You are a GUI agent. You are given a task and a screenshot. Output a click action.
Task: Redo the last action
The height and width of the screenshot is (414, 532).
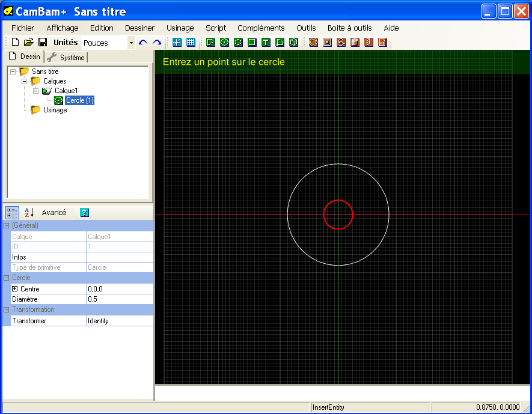[x=157, y=43]
